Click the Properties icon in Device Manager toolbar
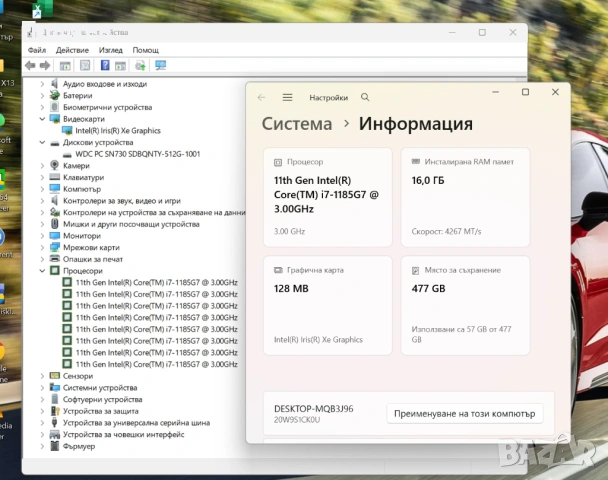This screenshot has height=480, width=608. tap(85, 65)
